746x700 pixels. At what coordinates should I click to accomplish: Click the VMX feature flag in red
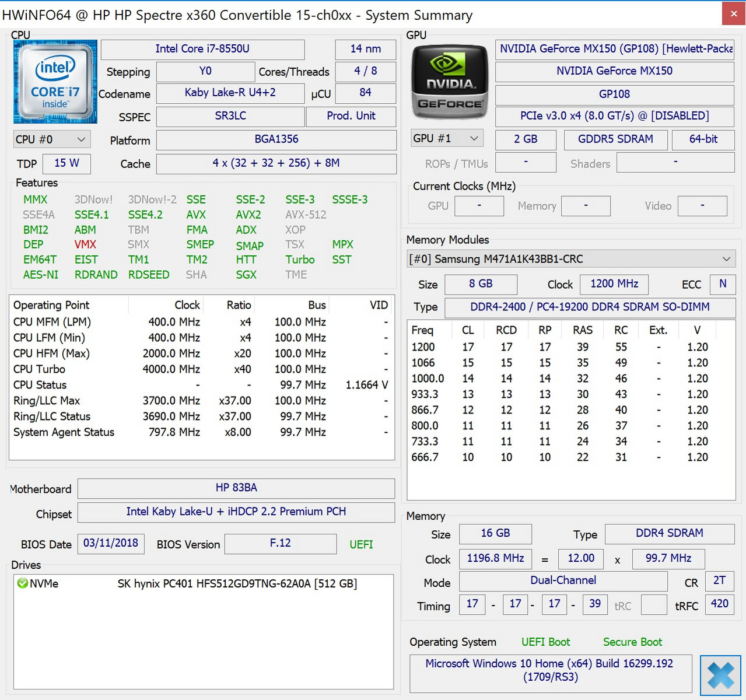pos(85,244)
